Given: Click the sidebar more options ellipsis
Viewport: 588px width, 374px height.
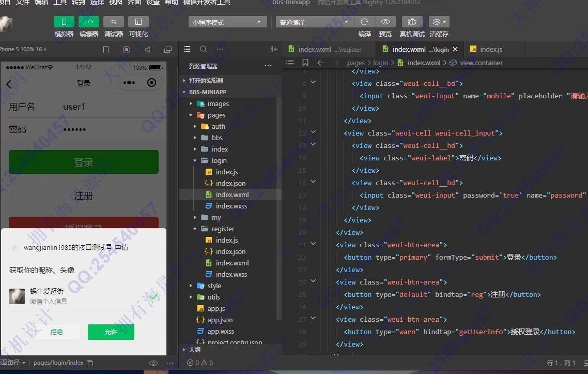Looking at the screenshot, I should coord(220,49).
